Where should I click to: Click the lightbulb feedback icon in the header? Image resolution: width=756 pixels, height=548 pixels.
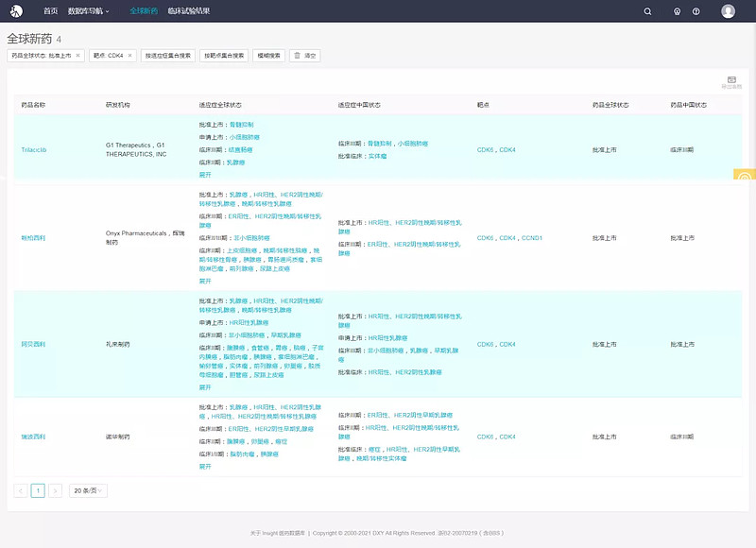pos(677,11)
